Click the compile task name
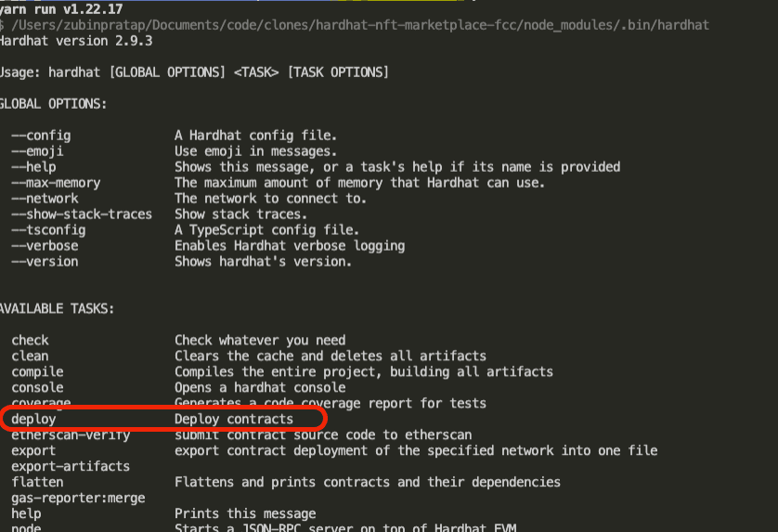Viewport: 778px width, 532px height. 37,372
